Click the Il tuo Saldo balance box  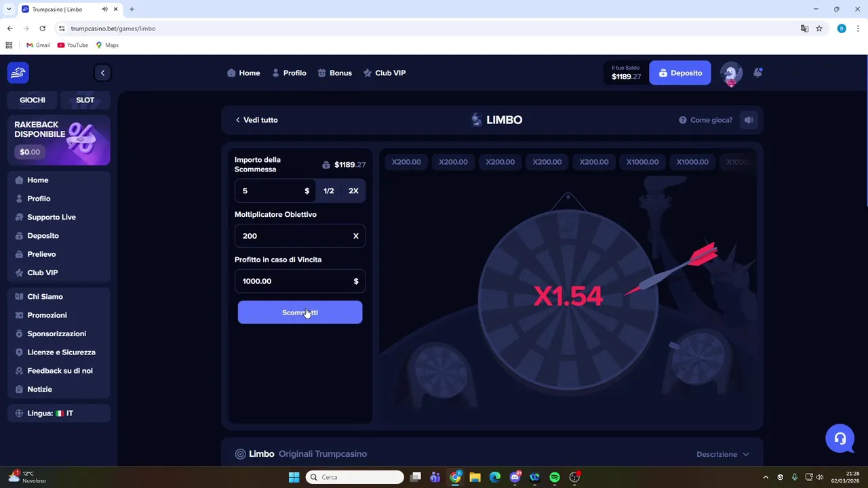click(x=625, y=73)
